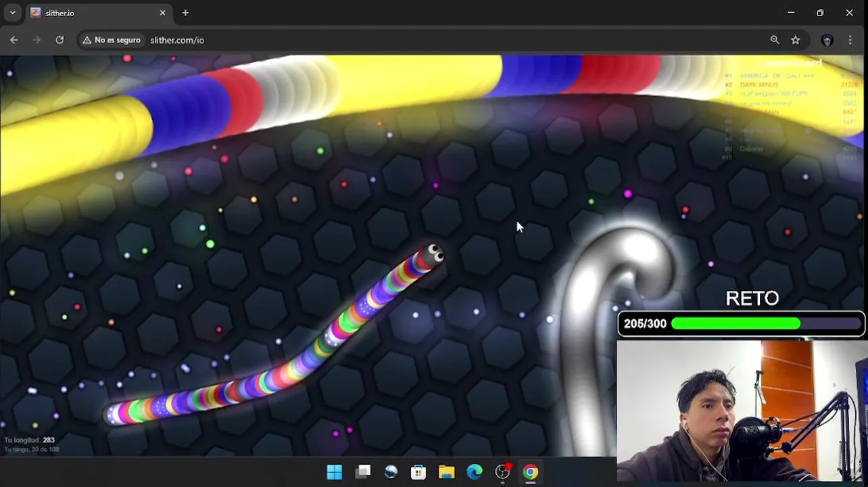
Task: Open Microsoft Store from taskbar
Action: pyautogui.click(x=418, y=471)
